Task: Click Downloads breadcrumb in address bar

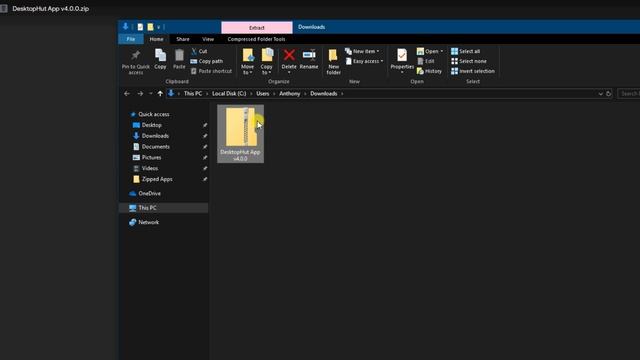Action: [324, 93]
